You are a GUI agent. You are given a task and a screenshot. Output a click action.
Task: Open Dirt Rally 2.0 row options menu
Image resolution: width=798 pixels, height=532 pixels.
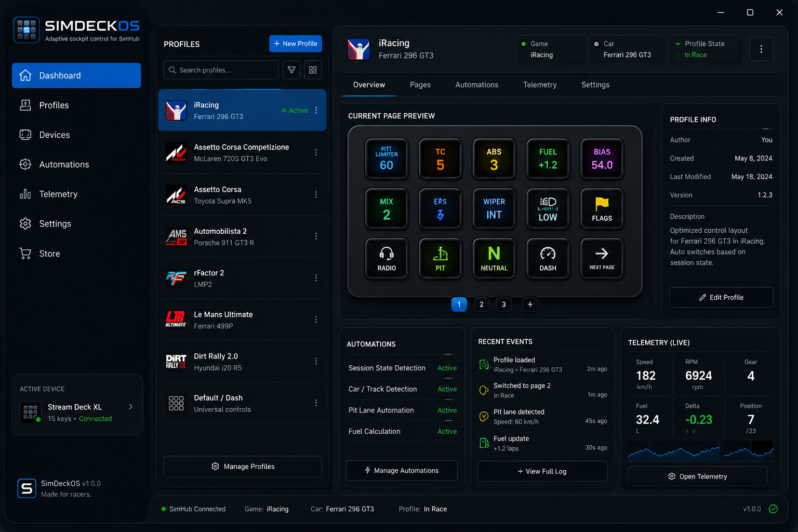(x=316, y=361)
